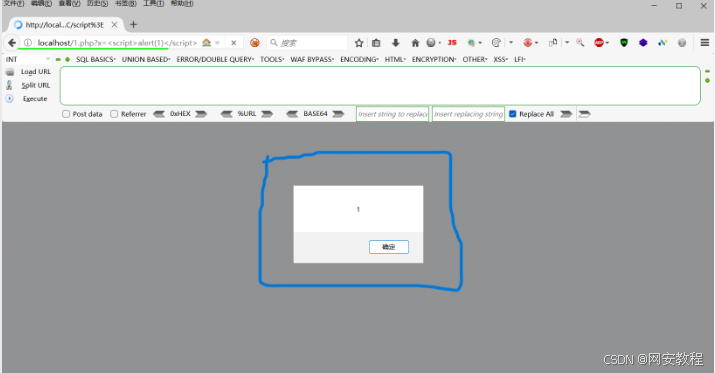The height and width of the screenshot is (373, 715).
Task: Open site info icon in address bar
Action: pos(28,43)
